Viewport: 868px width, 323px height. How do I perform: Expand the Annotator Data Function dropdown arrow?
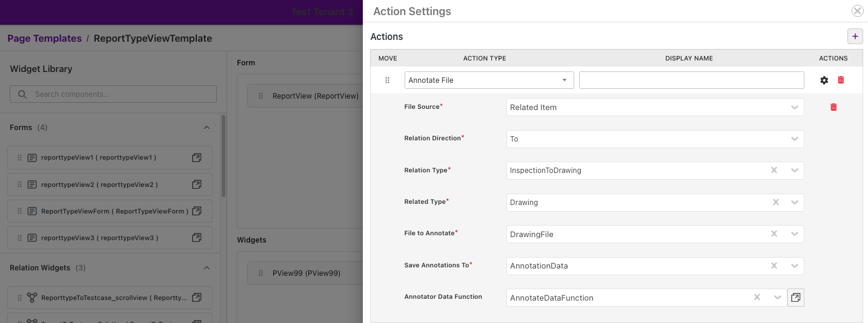778,297
